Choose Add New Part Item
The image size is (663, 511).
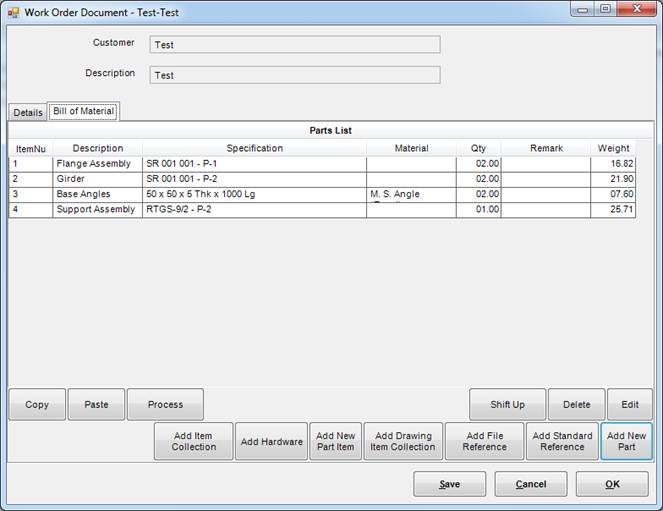point(335,441)
